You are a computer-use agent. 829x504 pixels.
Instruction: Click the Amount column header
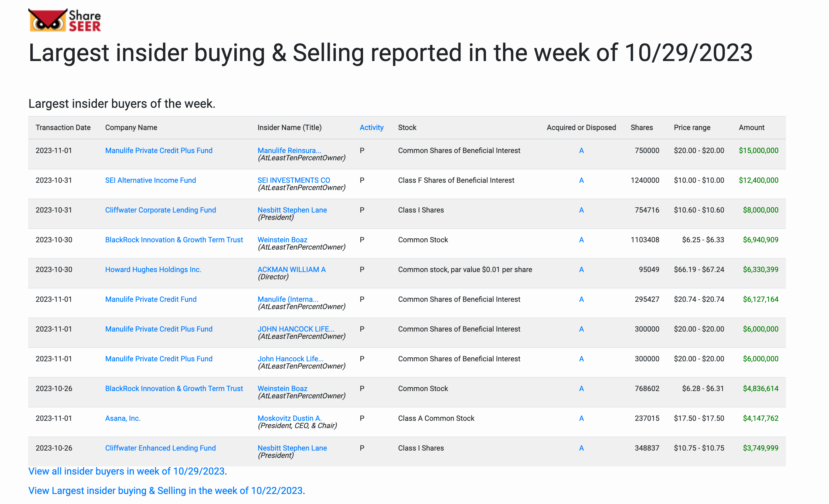pos(751,128)
